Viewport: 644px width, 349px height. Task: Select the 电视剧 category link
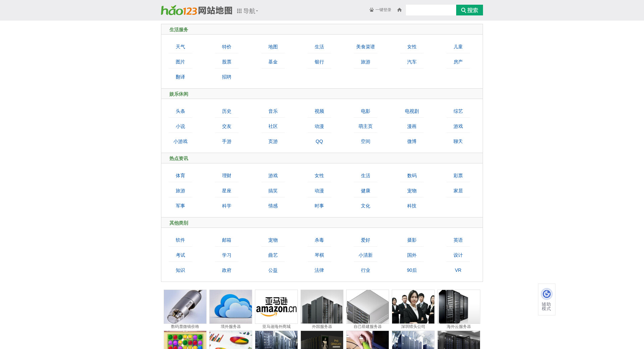pos(412,111)
